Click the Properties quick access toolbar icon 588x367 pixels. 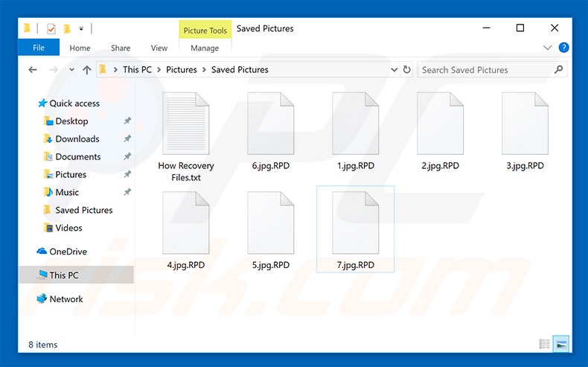[51, 29]
